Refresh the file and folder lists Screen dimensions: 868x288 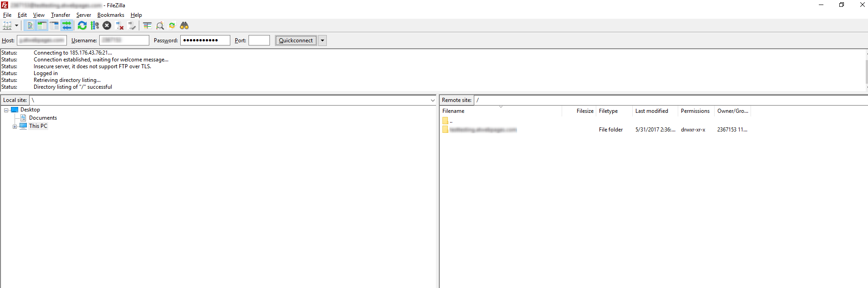coord(82,26)
